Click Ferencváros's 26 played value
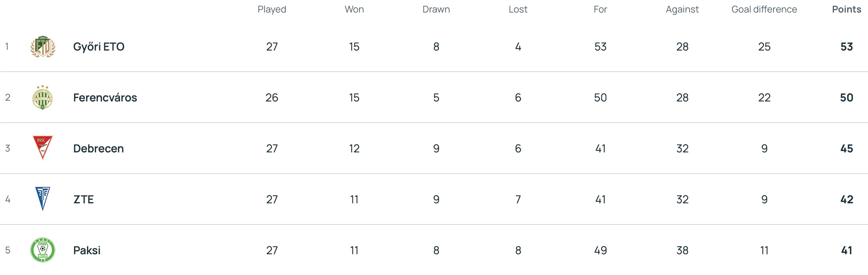Viewport: 868px width, 275px height. tap(272, 98)
